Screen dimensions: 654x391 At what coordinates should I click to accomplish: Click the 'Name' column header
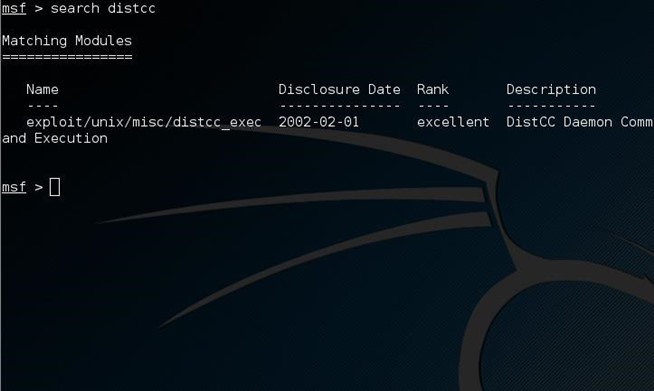tap(42, 89)
